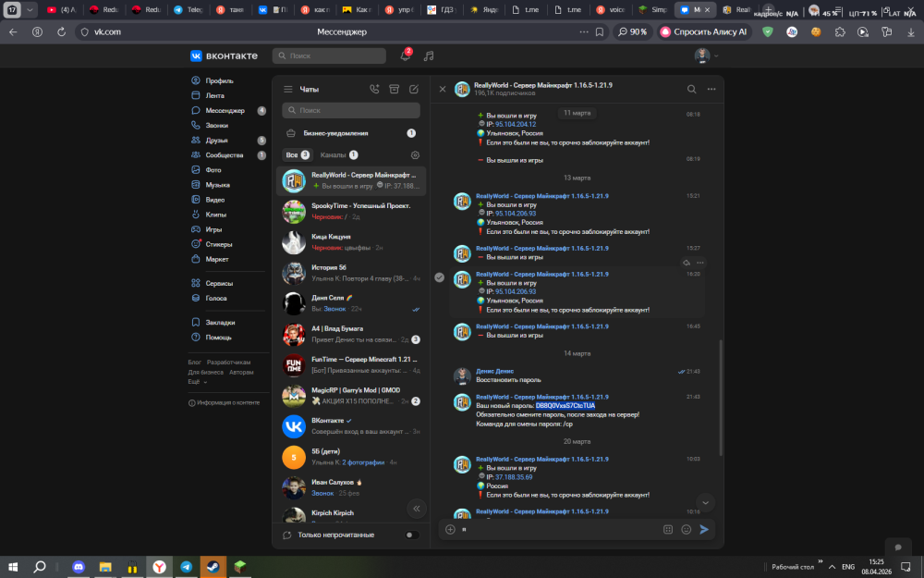Viewport: 924px width, 578px height.
Task: Switch to the "Каналы" chat tab
Action: [339, 155]
